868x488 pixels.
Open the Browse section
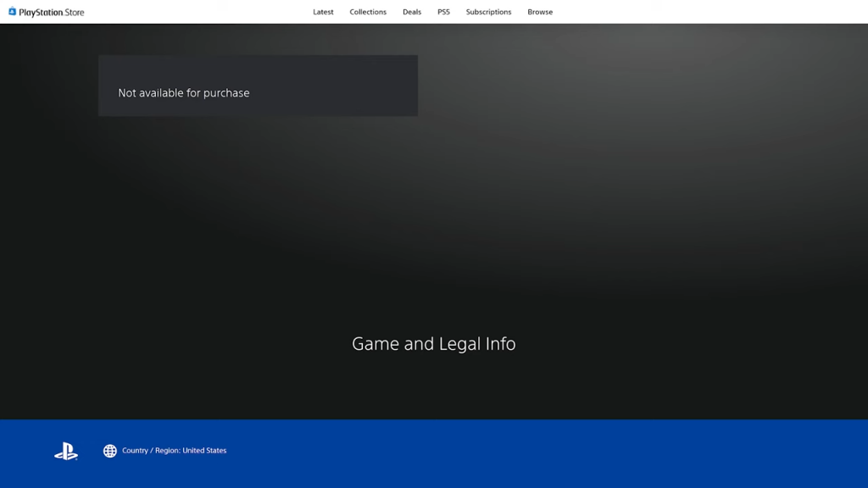coord(540,12)
